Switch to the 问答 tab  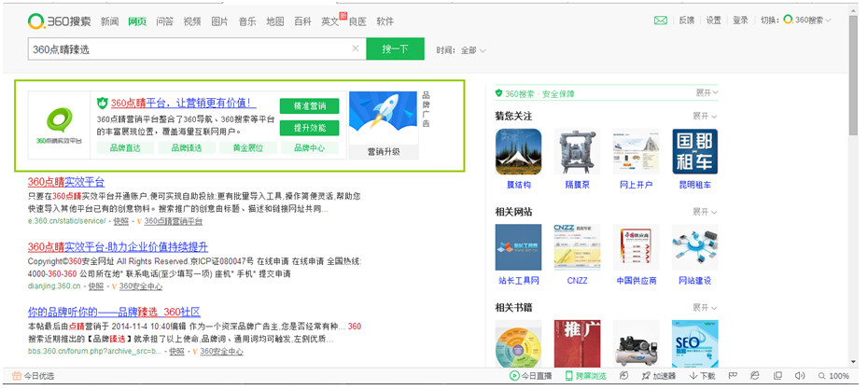tap(164, 21)
